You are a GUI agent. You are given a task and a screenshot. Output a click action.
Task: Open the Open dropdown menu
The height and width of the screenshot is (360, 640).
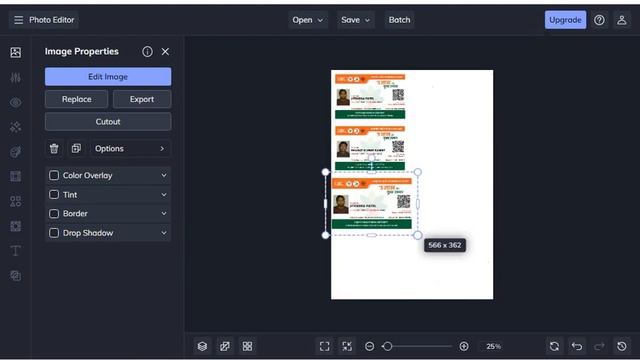(x=308, y=20)
